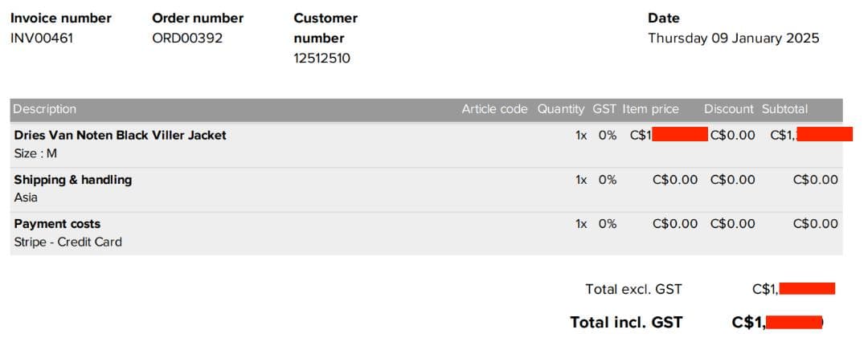Click the Total incl. GST label
Screen dimensions: 868x354
point(626,323)
